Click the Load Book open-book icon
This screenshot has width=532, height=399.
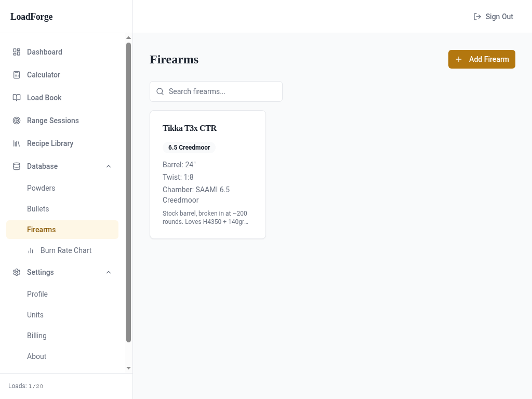[x=17, y=98]
